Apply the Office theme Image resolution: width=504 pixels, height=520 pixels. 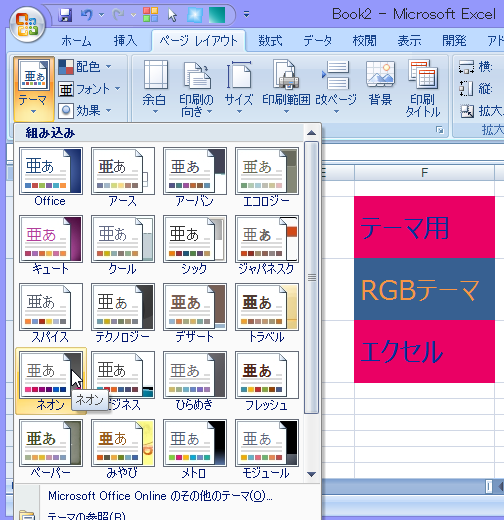pyautogui.click(x=51, y=177)
